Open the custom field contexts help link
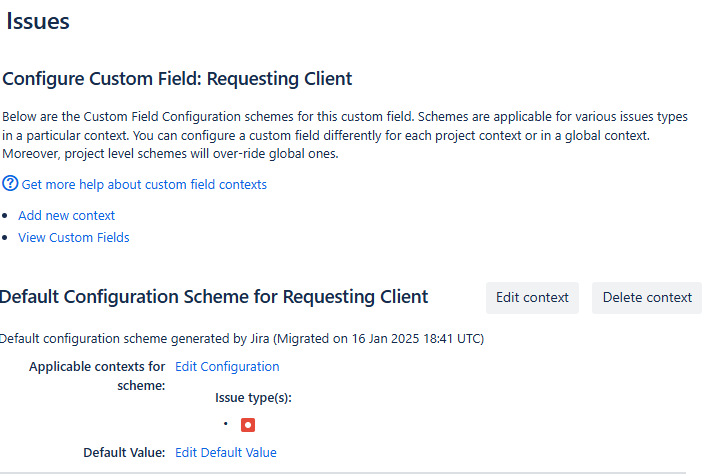The height and width of the screenshot is (474, 715). [144, 185]
